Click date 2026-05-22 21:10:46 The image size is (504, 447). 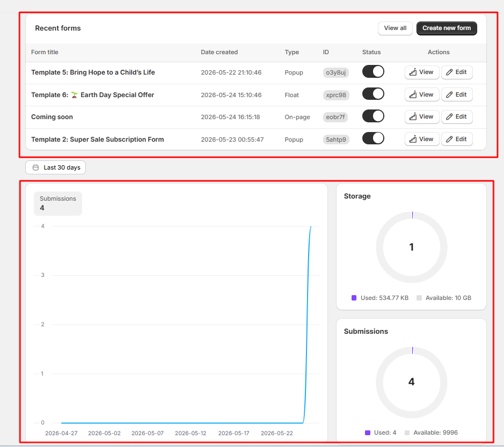pos(231,72)
